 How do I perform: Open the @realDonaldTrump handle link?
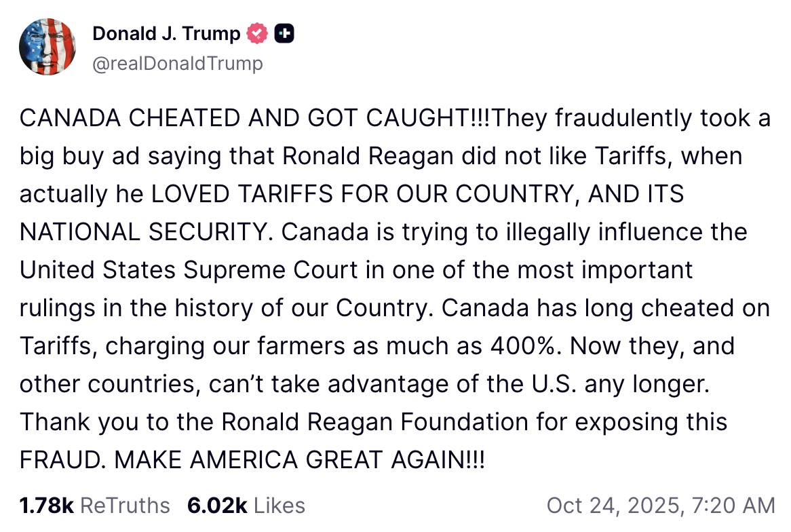pyautogui.click(x=177, y=64)
